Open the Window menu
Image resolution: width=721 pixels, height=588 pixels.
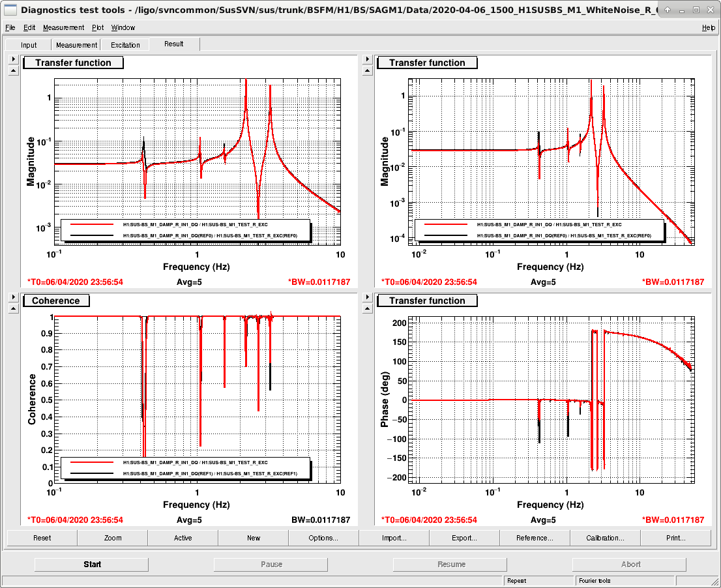coord(123,27)
